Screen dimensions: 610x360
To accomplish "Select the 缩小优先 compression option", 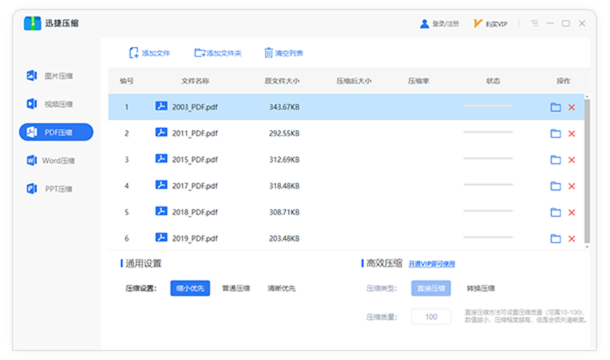I will click(x=190, y=288).
